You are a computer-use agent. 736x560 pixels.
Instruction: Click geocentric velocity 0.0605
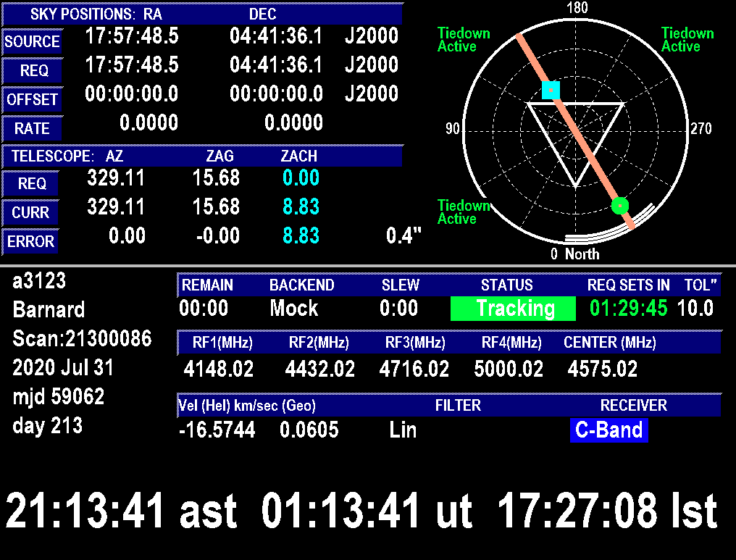309,430
